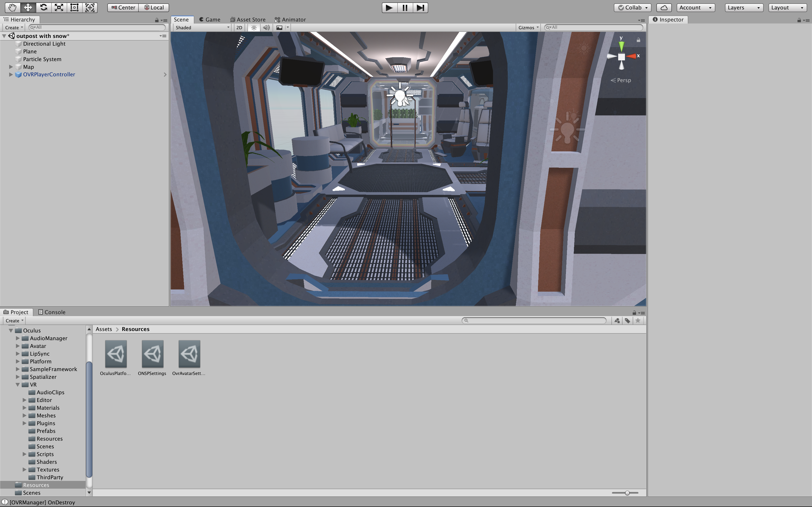Toggle scene lighting sun icon
This screenshot has height=507, width=812.
(254, 28)
